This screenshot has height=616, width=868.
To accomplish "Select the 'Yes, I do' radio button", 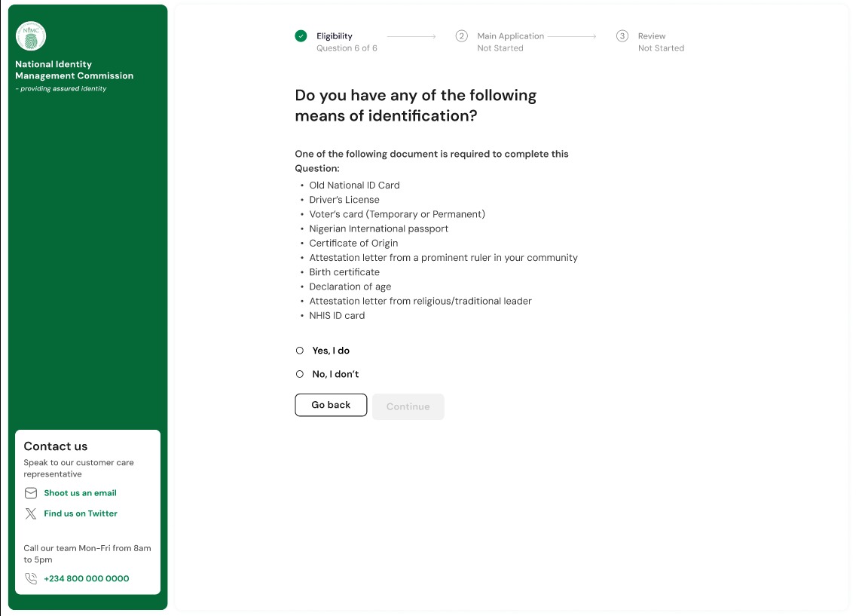I will coord(299,351).
